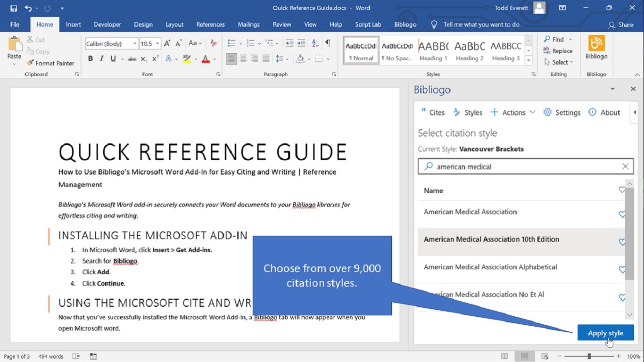This screenshot has height=362, width=644.
Task: Undo the last action
Action: (28, 8)
